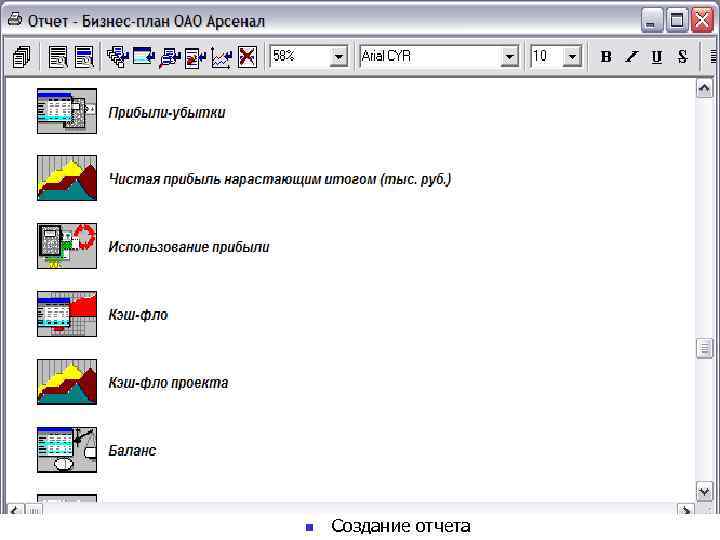Click the Использование прибыли calculator thumbnail
This screenshot has height=540, width=720.
click(x=67, y=246)
